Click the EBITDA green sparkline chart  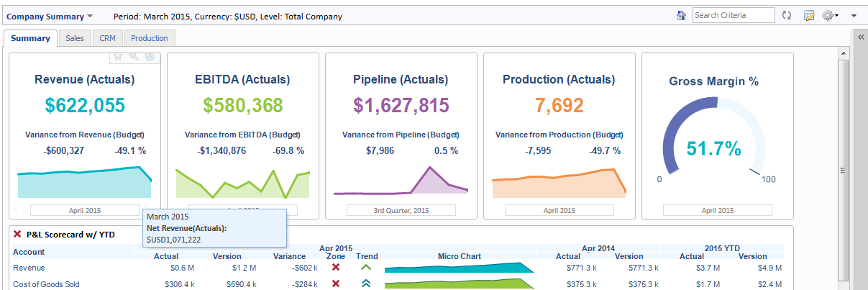click(242, 183)
